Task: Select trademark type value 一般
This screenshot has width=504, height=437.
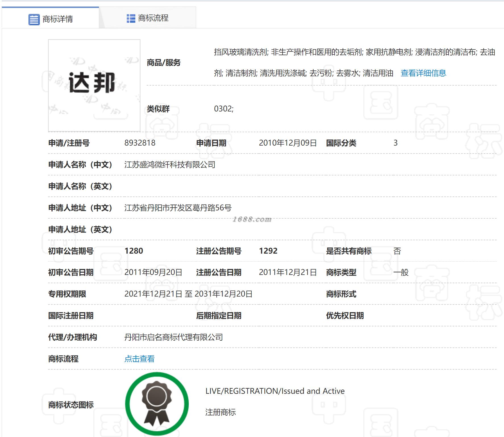Action: (x=401, y=272)
